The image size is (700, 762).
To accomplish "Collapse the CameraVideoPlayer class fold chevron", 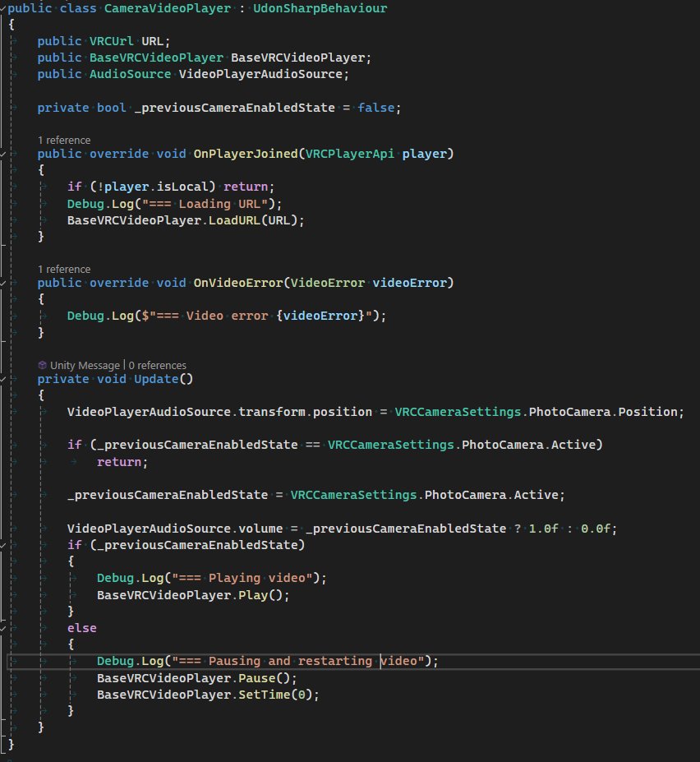I will [3, 8].
